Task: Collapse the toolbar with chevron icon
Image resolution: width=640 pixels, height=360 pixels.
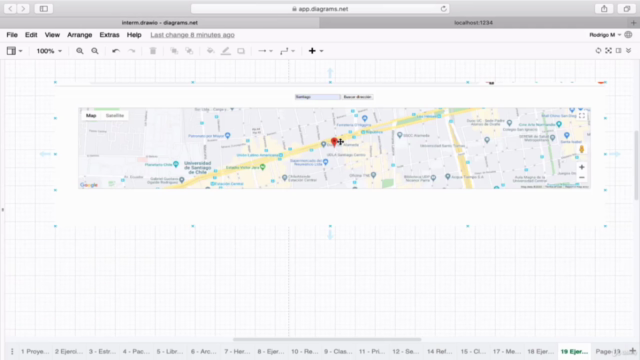Action: (629, 51)
